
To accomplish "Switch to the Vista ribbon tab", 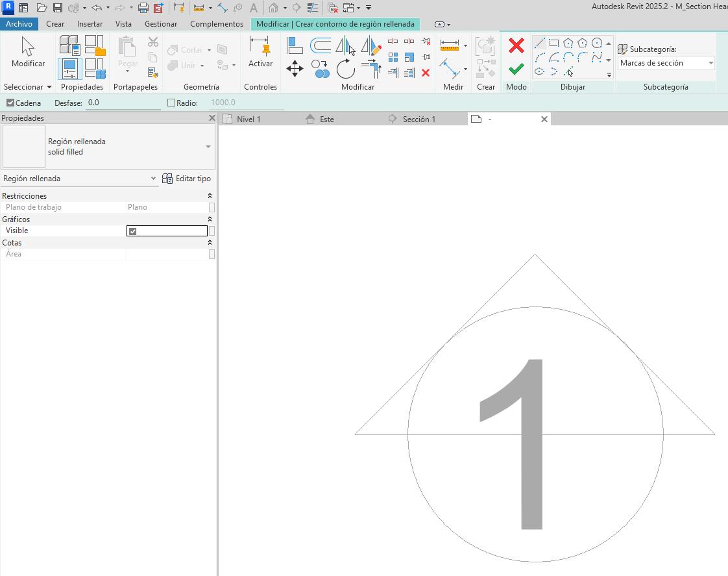I will pyautogui.click(x=123, y=23).
